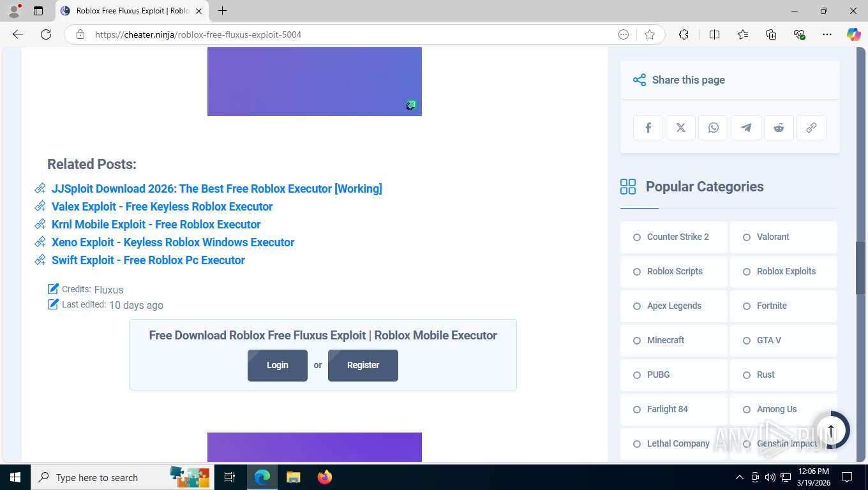Open GTA V category
Viewport: 868px width, 490px height.
[x=784, y=341]
